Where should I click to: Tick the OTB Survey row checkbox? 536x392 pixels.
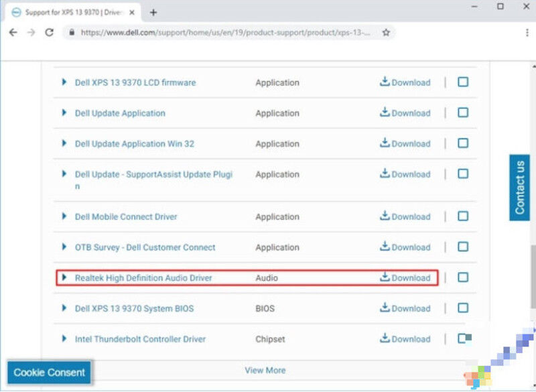point(463,247)
